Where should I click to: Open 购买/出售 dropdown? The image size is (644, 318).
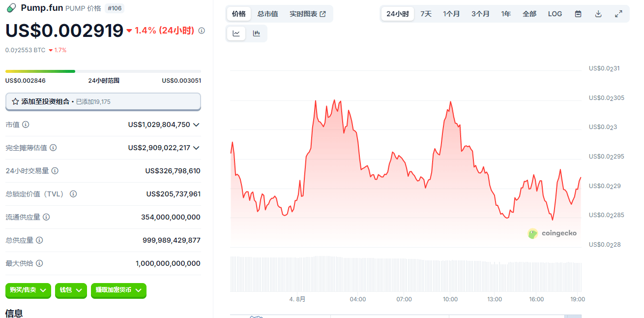28,290
